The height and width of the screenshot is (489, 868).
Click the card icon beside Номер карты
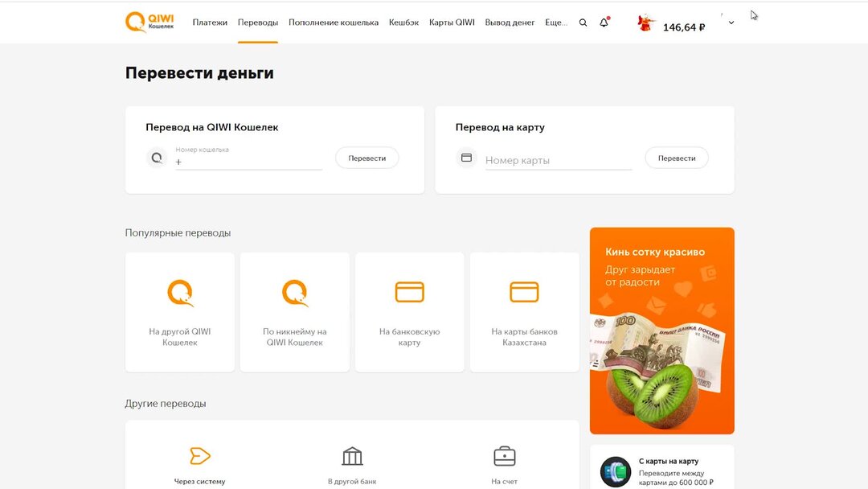point(467,158)
